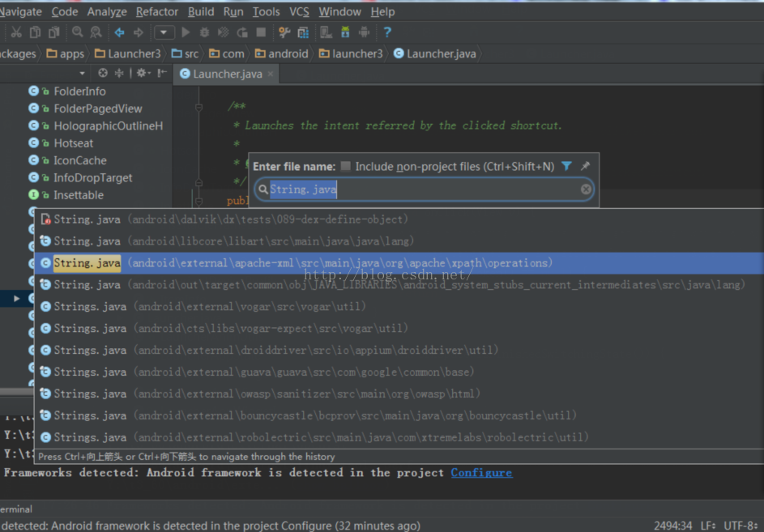Open project panel settings gear dropdown
The width and height of the screenshot is (764, 532).
[x=143, y=73]
